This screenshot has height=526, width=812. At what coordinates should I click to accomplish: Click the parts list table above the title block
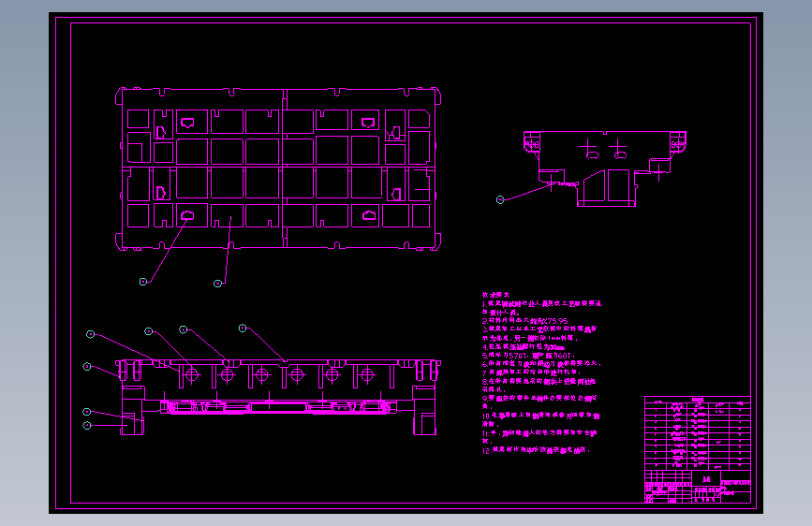tap(698, 433)
